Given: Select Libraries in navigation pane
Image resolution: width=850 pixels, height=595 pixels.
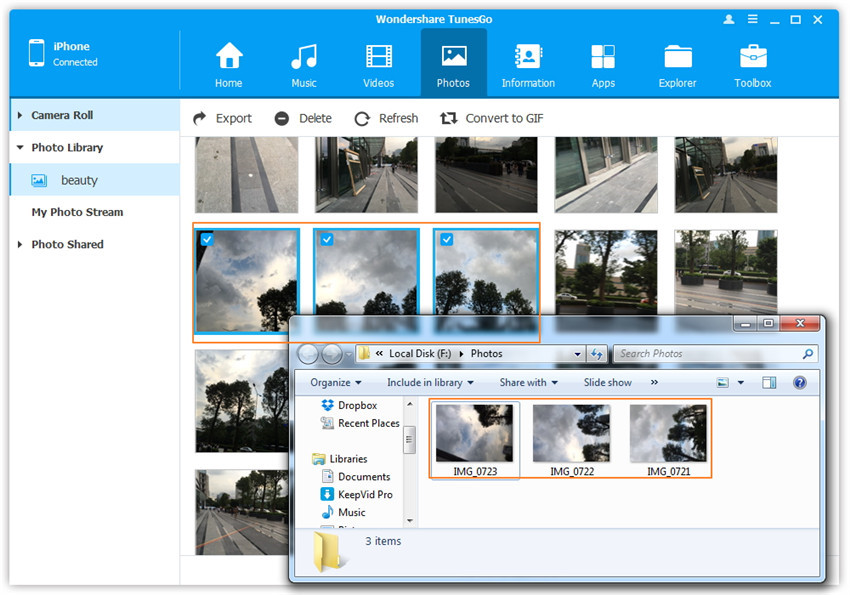Looking at the screenshot, I should coord(340,459).
